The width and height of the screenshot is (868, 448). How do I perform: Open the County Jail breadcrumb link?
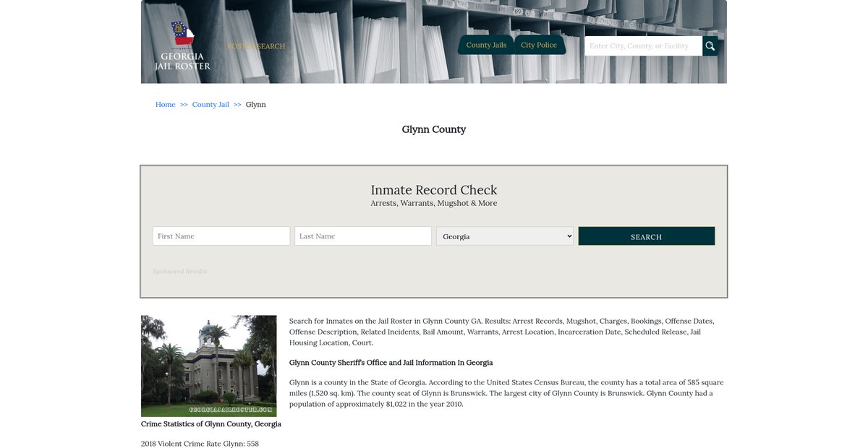pos(210,105)
